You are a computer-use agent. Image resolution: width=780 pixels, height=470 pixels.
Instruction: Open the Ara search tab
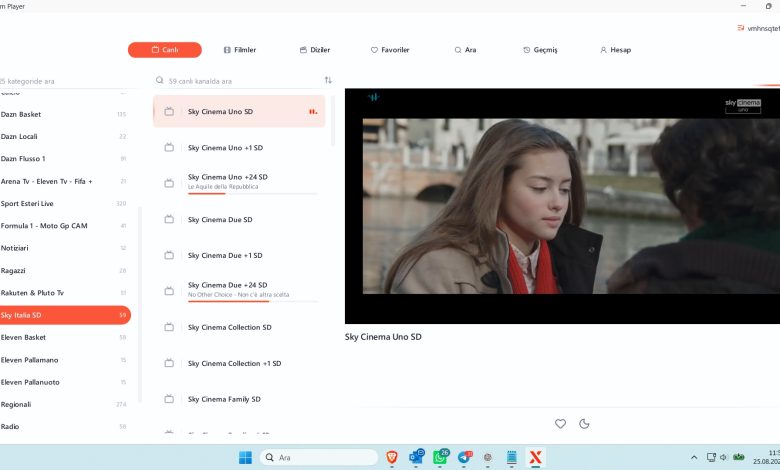(x=465, y=50)
